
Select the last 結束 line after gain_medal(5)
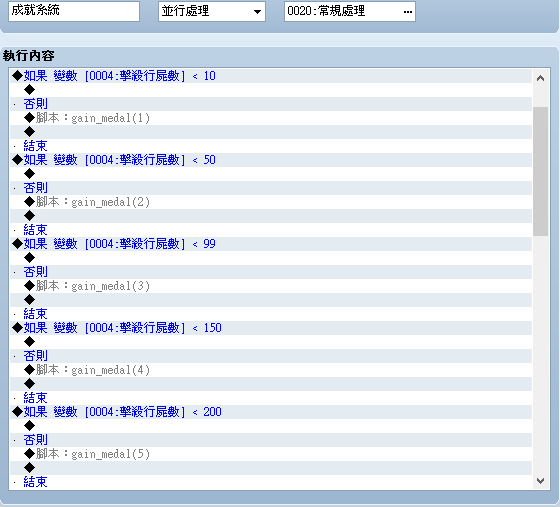point(271,482)
